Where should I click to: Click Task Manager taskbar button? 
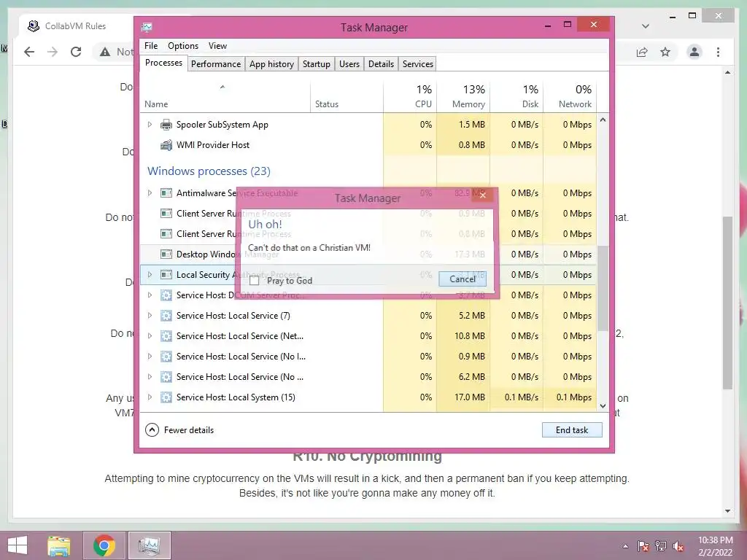(149, 545)
